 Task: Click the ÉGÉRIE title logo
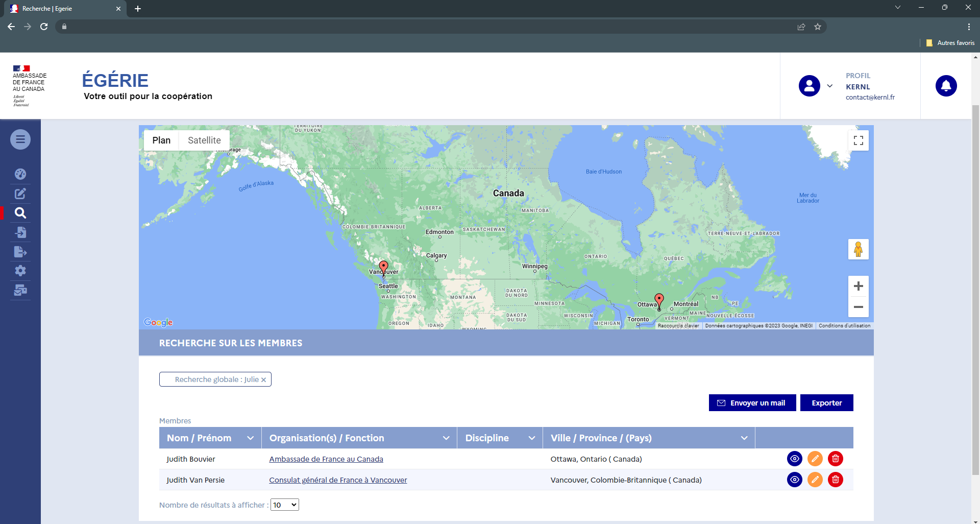(x=115, y=80)
